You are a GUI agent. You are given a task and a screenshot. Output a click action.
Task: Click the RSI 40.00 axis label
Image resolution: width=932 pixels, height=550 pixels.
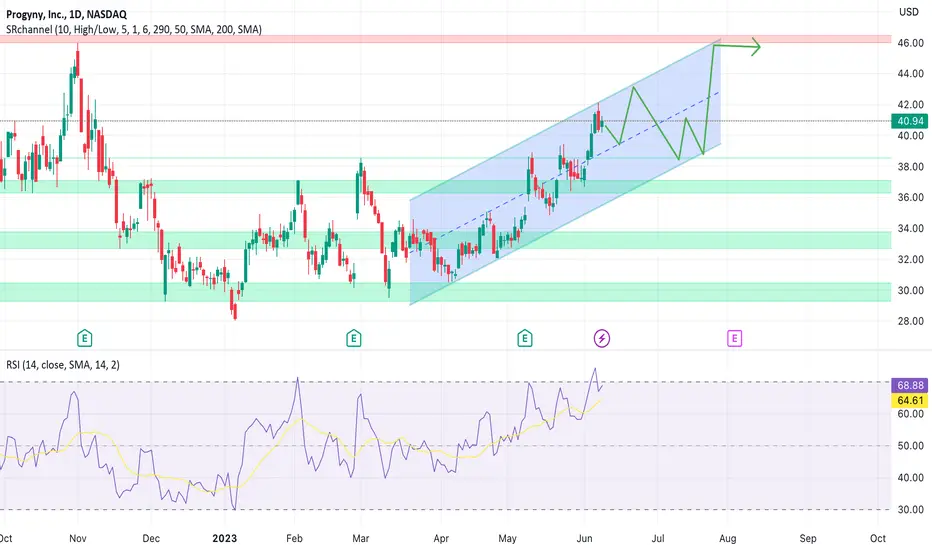(x=910, y=477)
